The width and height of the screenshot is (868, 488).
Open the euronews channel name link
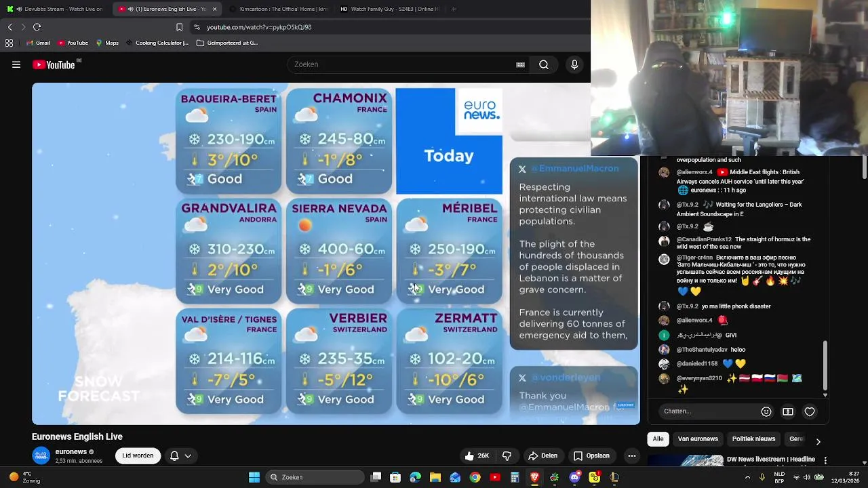coord(71,451)
